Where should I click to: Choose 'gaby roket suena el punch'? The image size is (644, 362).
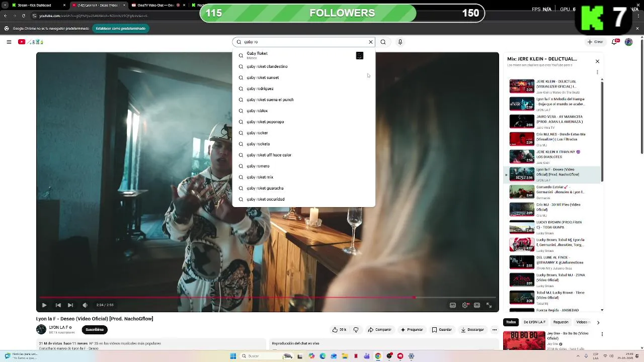pyautogui.click(x=304, y=100)
